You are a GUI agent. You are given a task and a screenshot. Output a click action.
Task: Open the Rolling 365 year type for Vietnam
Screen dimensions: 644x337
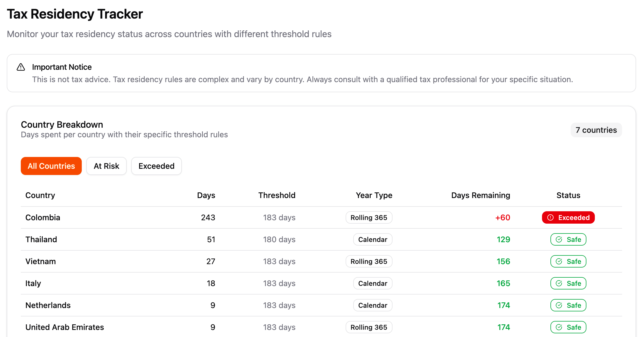369,261
